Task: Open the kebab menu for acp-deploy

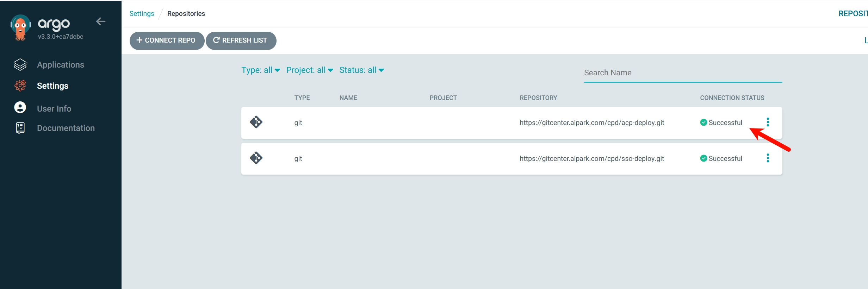Action: 768,122
